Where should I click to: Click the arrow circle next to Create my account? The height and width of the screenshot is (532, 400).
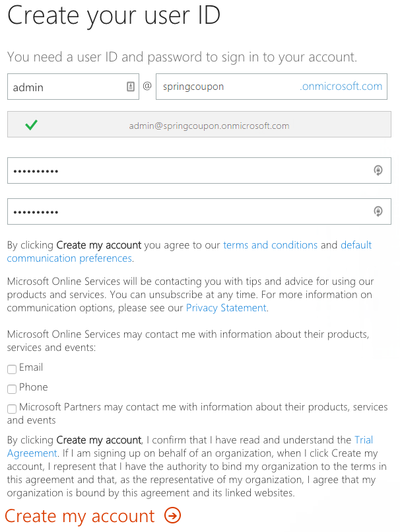pyautogui.click(x=172, y=515)
